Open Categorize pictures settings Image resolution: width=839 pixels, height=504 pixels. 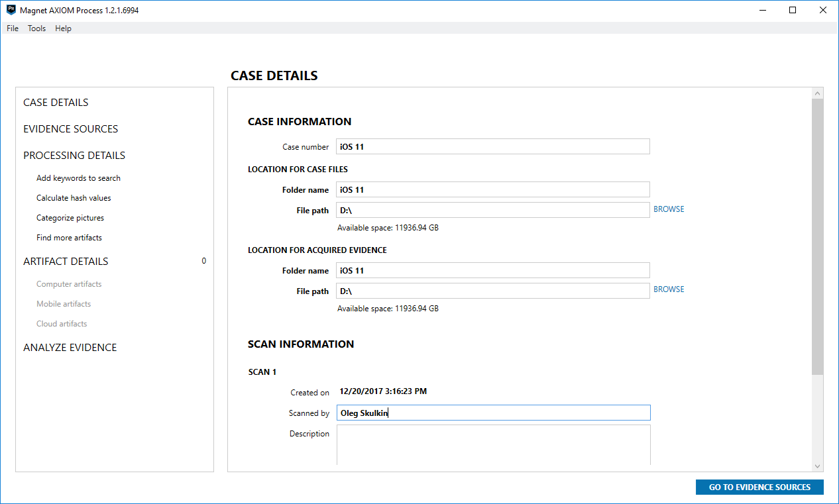[x=70, y=218]
